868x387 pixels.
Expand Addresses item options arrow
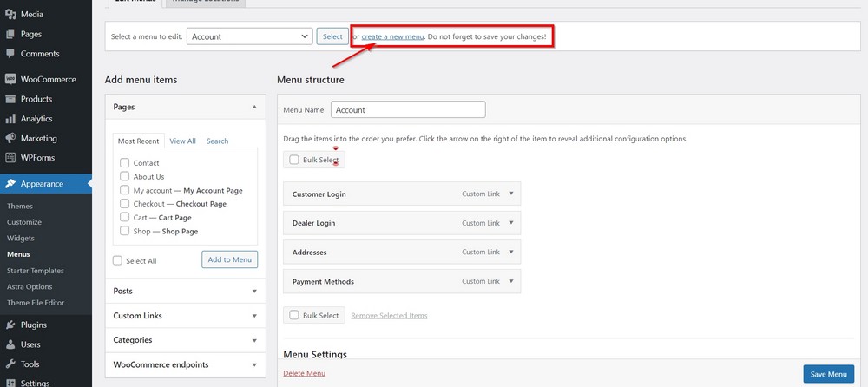pyautogui.click(x=511, y=252)
